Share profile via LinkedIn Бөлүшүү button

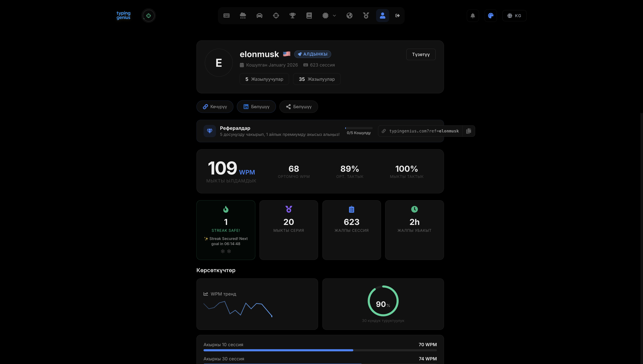tap(256, 106)
